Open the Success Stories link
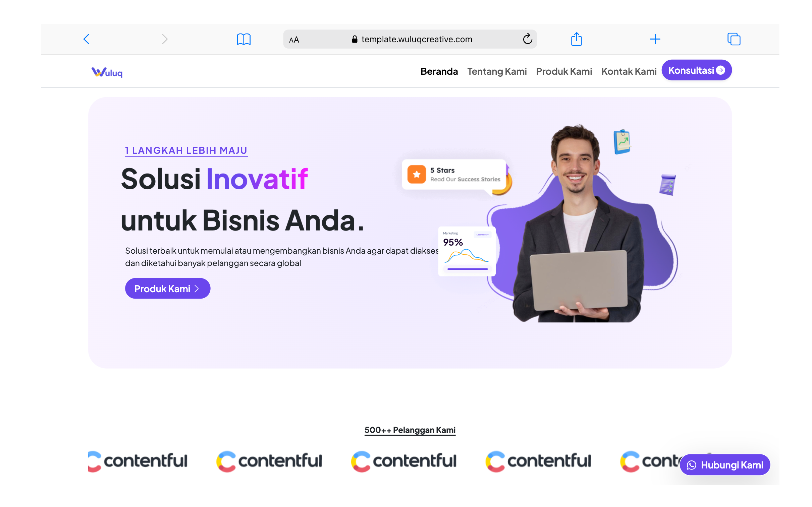 [479, 179]
